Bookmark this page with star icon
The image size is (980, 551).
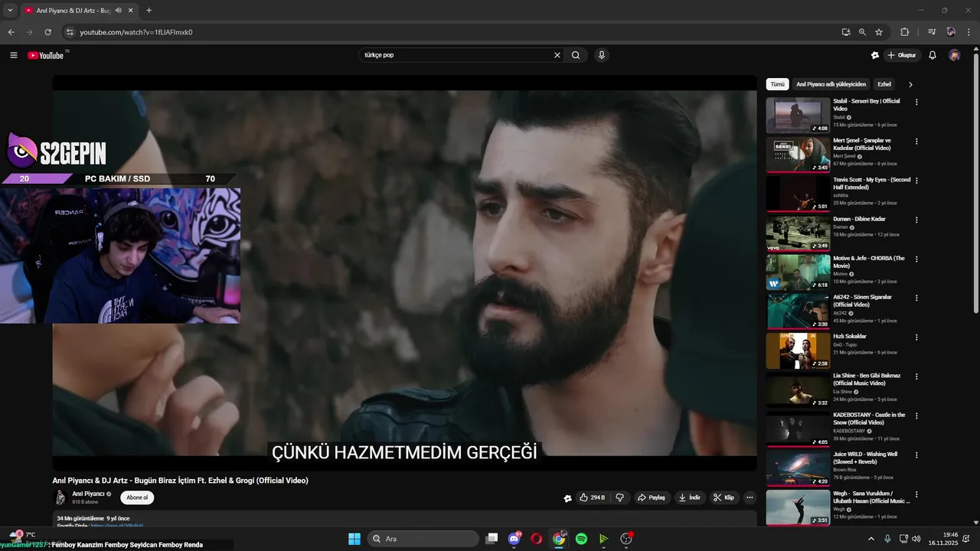click(879, 32)
